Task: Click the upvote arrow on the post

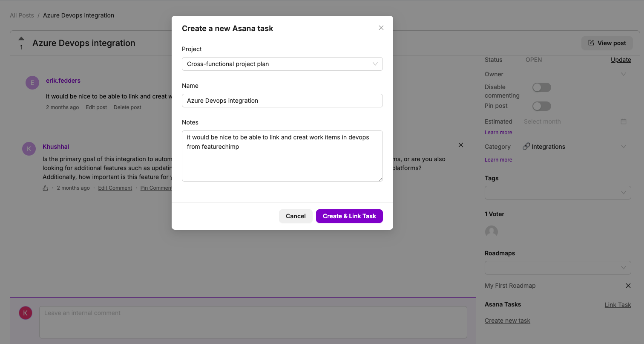Action: 21,38
